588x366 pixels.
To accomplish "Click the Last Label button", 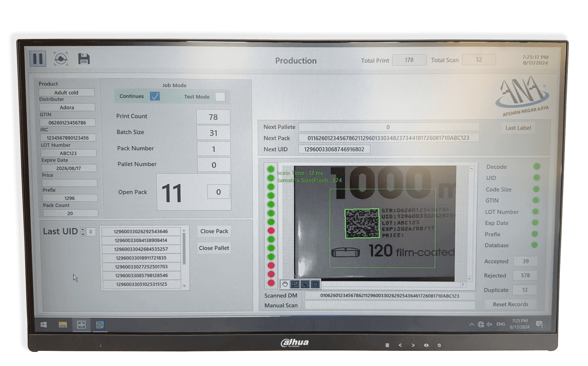I will pos(518,128).
